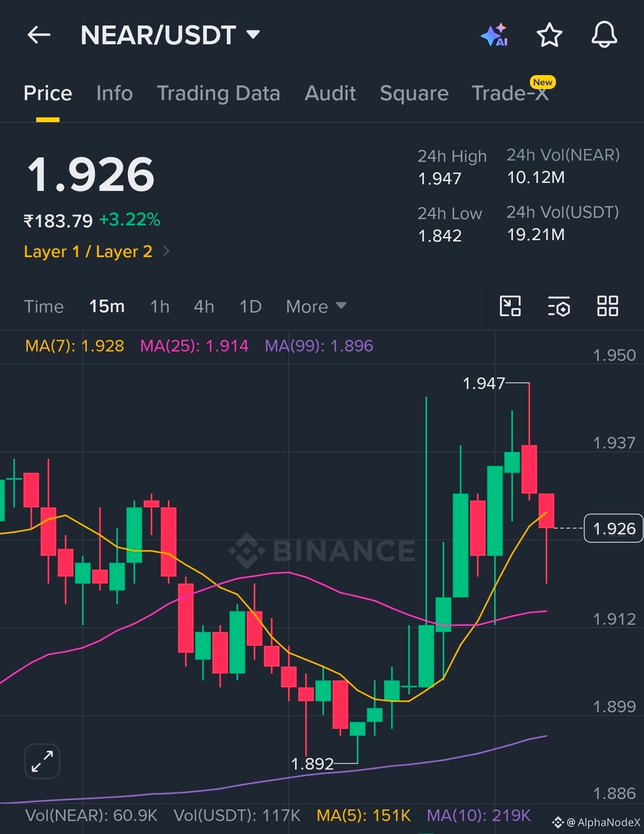This screenshot has width=644, height=834.
Task: Tap the volume MA(5): 151K label
Action: (364, 815)
